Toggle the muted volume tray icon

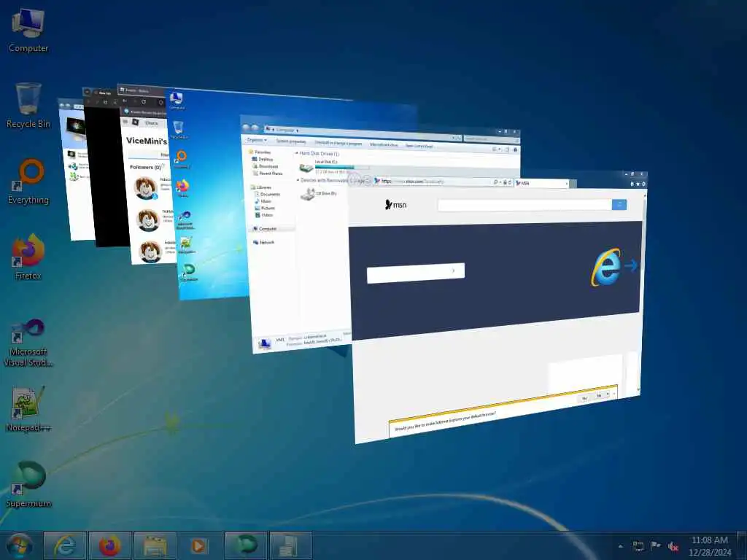(x=673, y=547)
